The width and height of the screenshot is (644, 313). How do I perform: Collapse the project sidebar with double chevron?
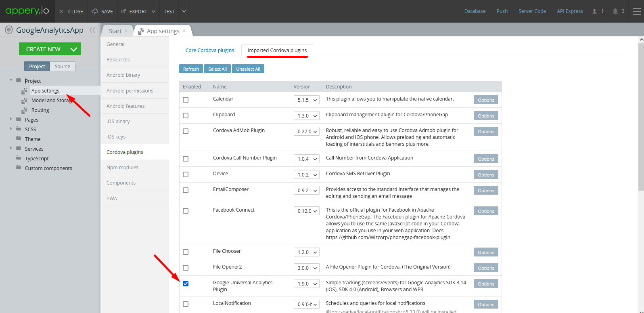(93, 30)
